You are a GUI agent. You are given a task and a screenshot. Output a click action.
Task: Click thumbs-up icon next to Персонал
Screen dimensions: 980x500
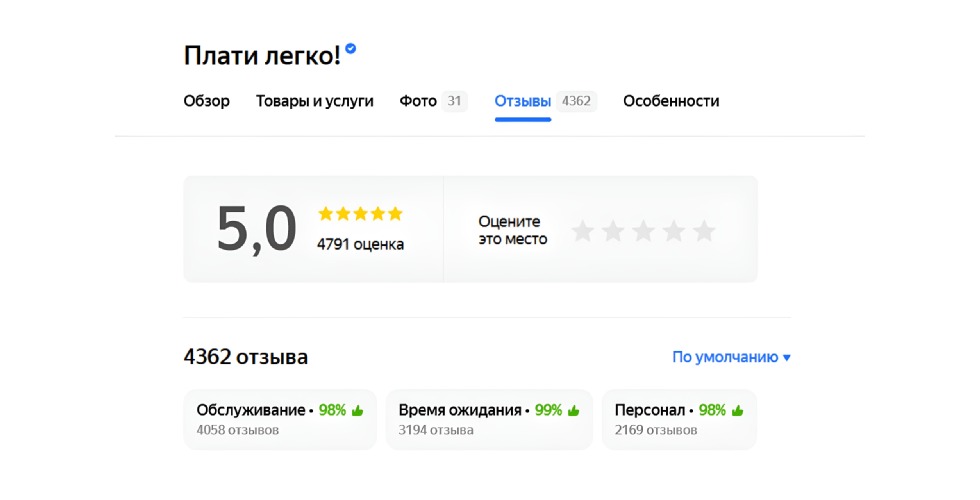coord(737,410)
